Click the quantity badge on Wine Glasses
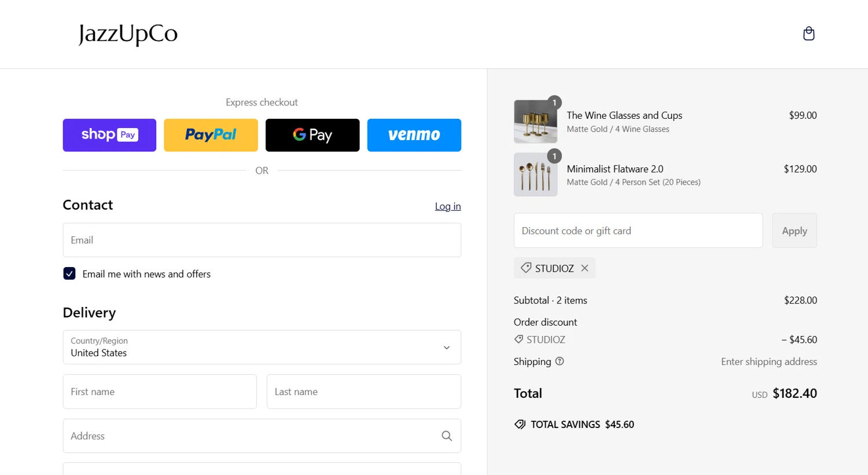 tap(554, 103)
